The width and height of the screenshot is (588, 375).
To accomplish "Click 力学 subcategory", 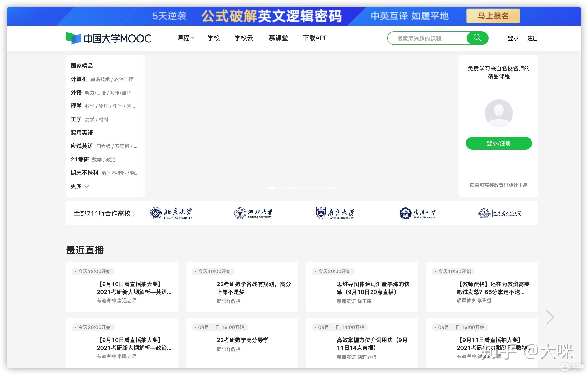I will (90, 120).
